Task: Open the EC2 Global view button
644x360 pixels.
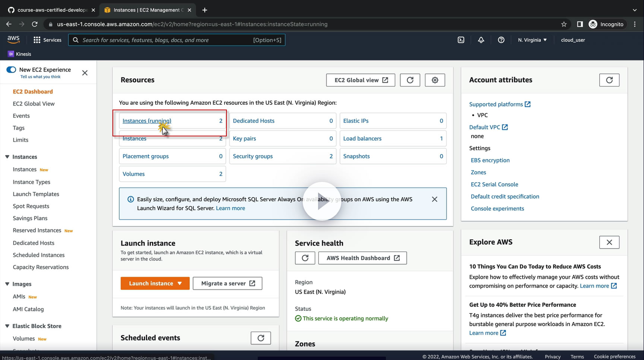Action: tap(361, 80)
